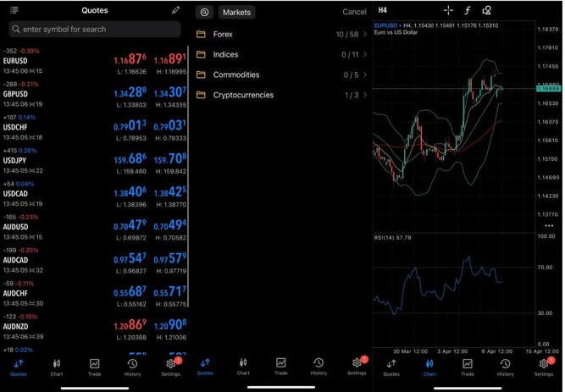Select the AUDCAD quote row
This screenshot has width=565, height=392.
pyautogui.click(x=94, y=260)
